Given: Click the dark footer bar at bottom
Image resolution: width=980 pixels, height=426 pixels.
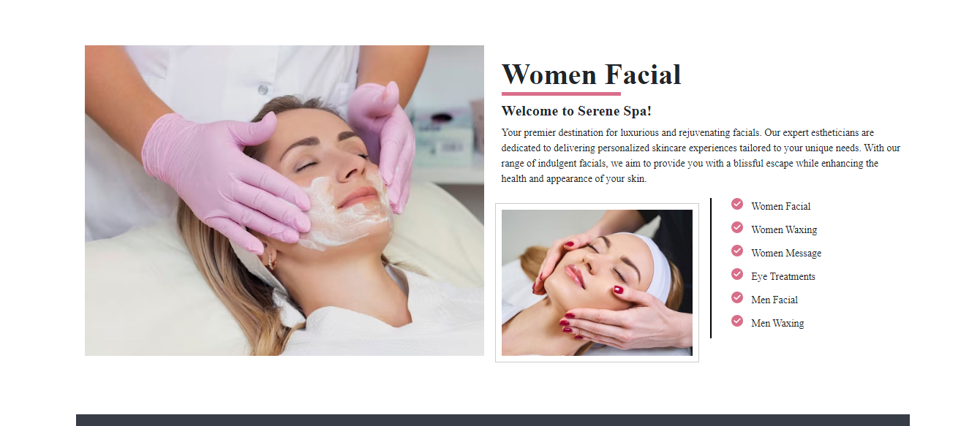Looking at the screenshot, I should pos(493,420).
